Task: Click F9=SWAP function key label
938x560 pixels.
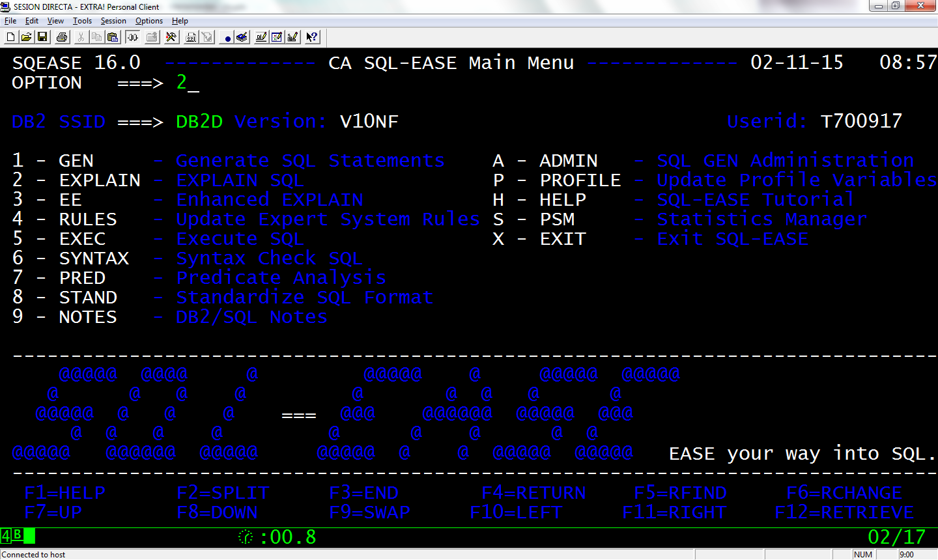Action: [x=369, y=512]
